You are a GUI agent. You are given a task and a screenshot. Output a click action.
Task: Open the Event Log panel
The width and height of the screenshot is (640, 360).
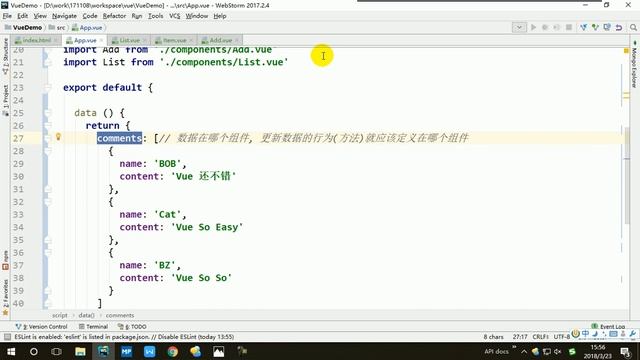(608, 326)
